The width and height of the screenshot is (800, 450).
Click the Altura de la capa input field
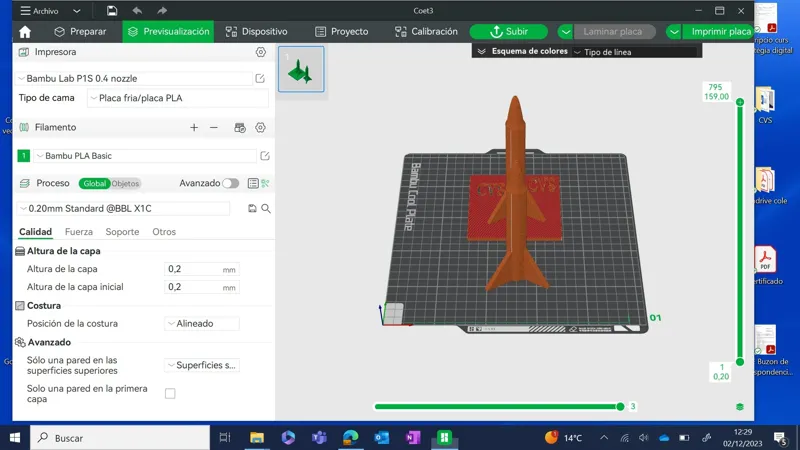202,269
